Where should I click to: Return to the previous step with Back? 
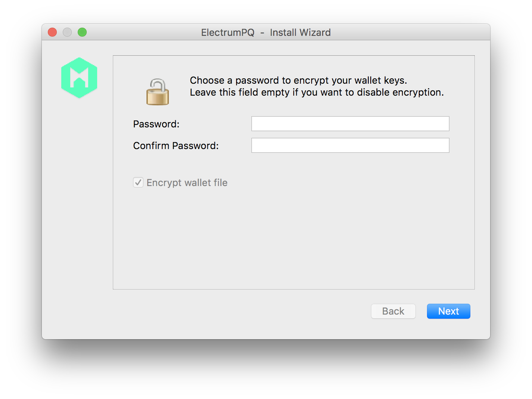click(393, 311)
